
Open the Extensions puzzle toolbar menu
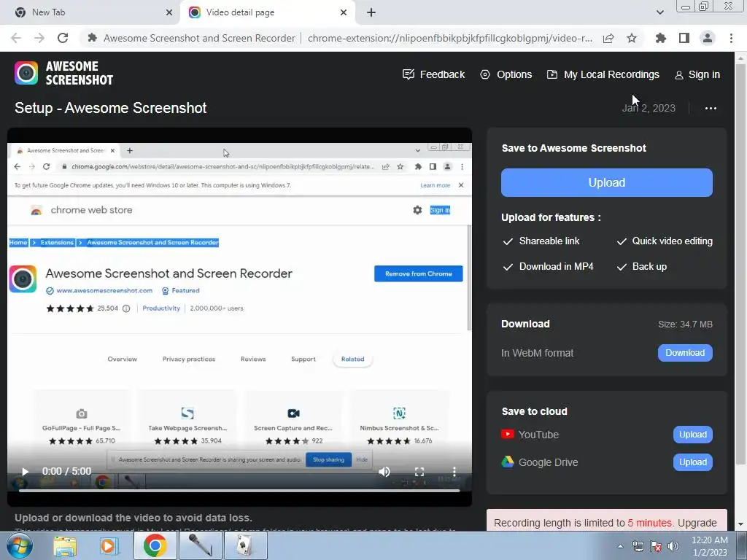(661, 38)
